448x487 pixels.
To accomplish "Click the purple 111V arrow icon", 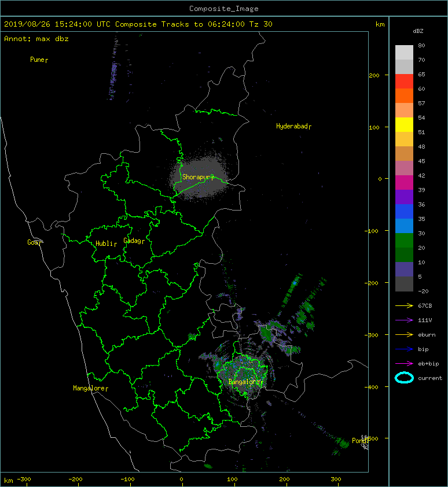I will [404, 320].
